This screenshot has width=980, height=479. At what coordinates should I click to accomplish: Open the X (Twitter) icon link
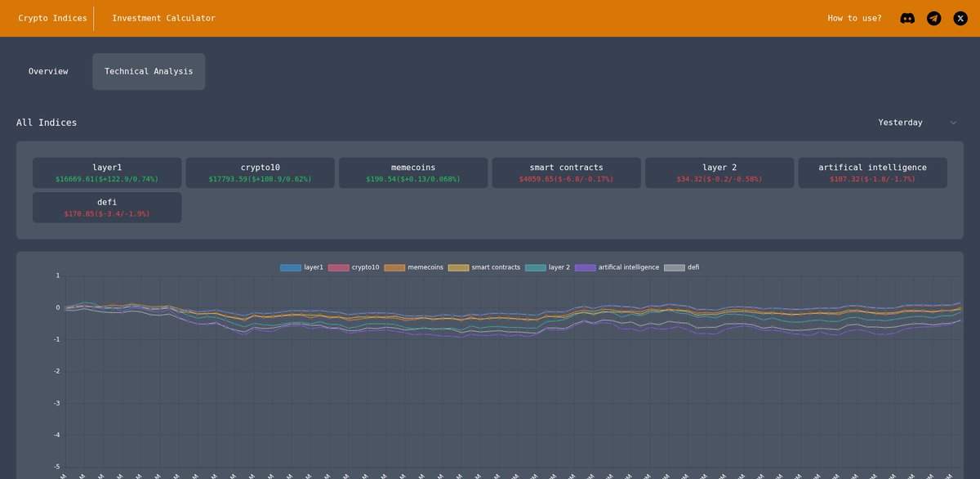(x=960, y=18)
